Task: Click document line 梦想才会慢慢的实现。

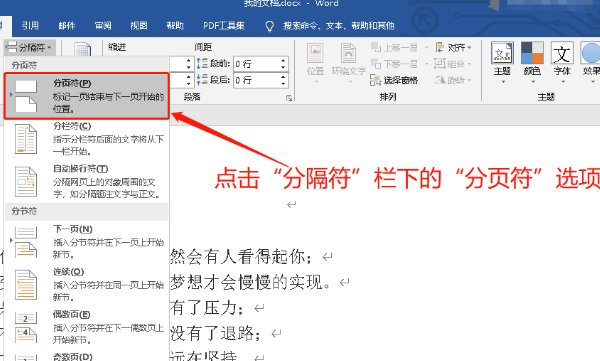Action: (251, 282)
